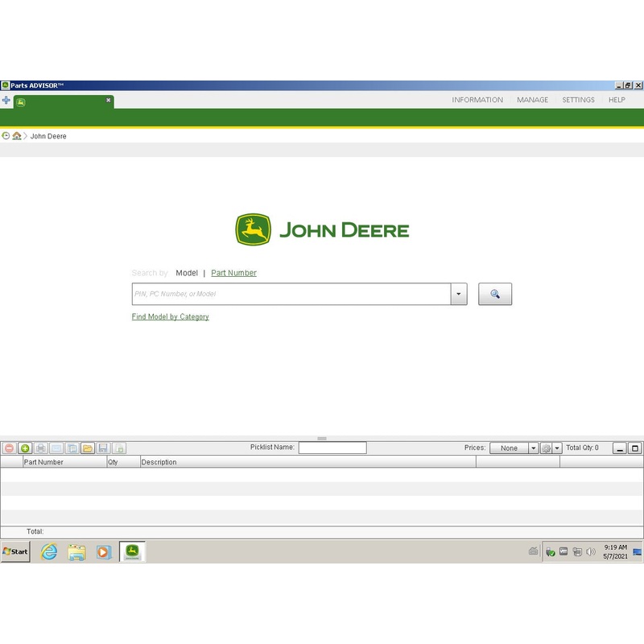Close the green John Deere tab
The image size is (644, 644).
pyautogui.click(x=109, y=100)
